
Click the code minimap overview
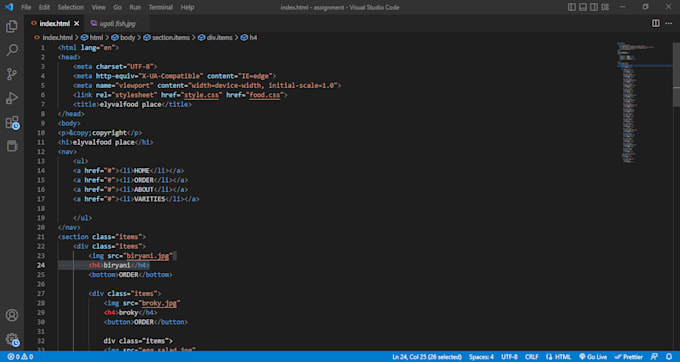(644, 103)
